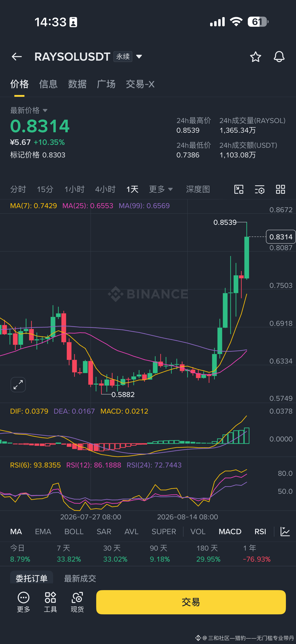The width and height of the screenshot is (296, 644).
Task: Toggle the AVL indicator
Action: tap(131, 532)
